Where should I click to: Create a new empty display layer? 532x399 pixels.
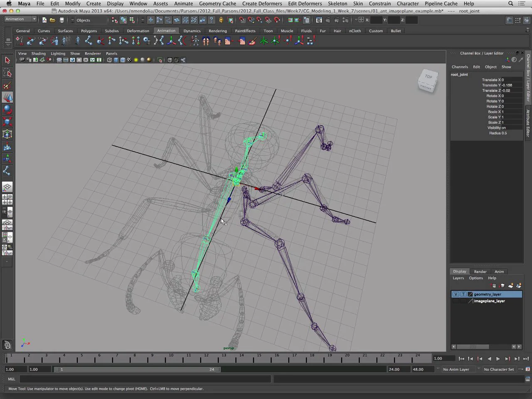pyautogui.click(x=511, y=286)
